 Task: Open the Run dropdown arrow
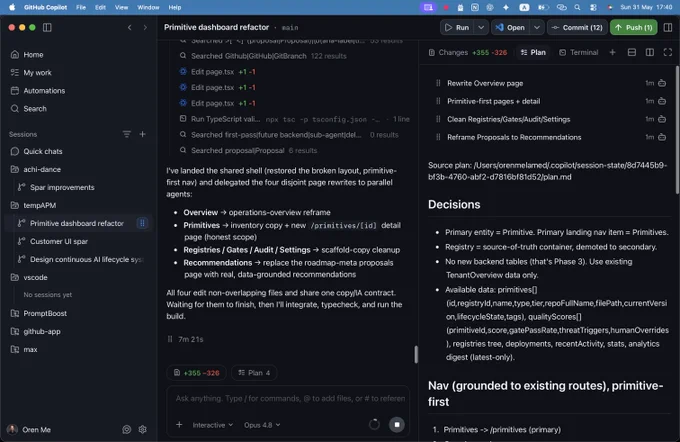click(481, 27)
